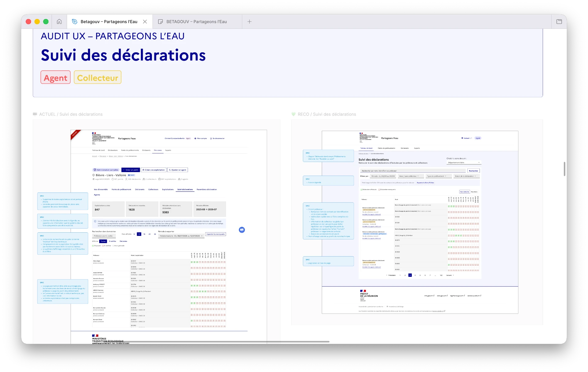
Task: Select the ACTUEL / Suivi des déclarations frame label
Action: (71, 114)
